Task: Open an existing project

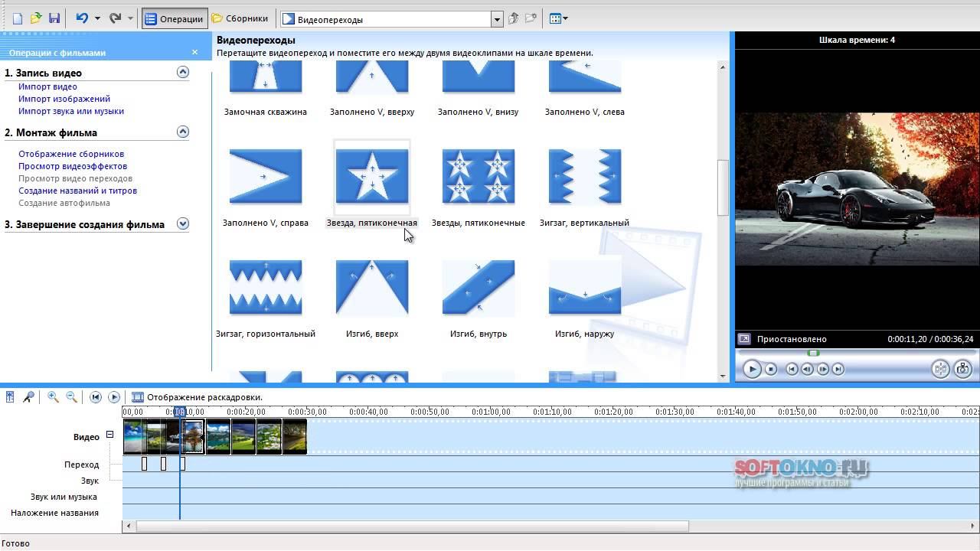Action: point(35,18)
